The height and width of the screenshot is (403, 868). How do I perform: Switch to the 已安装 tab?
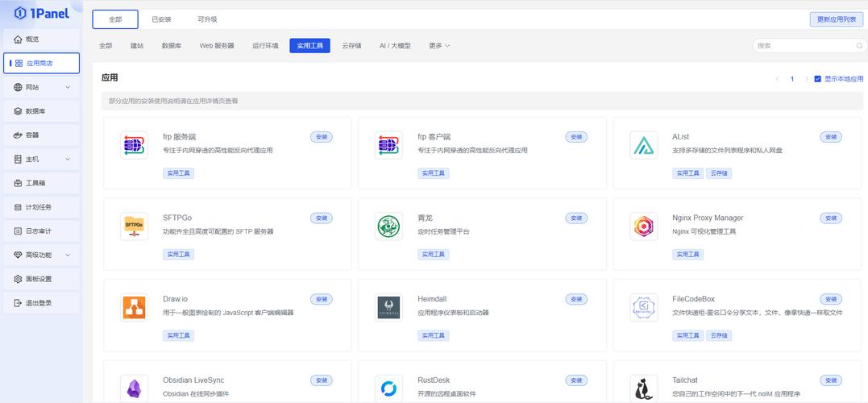point(162,19)
